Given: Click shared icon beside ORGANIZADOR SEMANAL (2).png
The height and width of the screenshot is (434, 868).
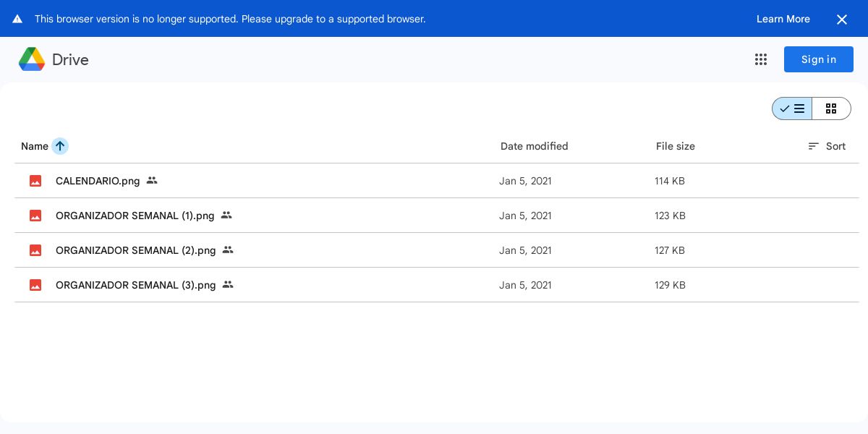Looking at the screenshot, I should (228, 250).
